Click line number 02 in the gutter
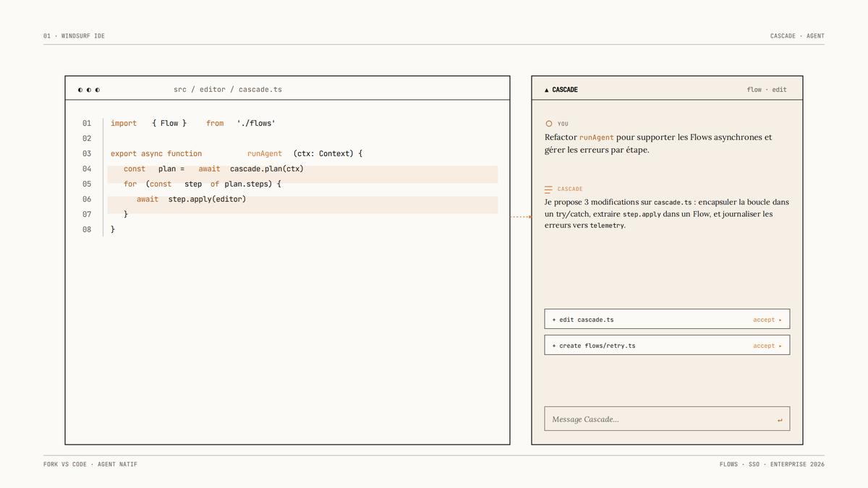868x488 pixels. pyautogui.click(x=87, y=138)
